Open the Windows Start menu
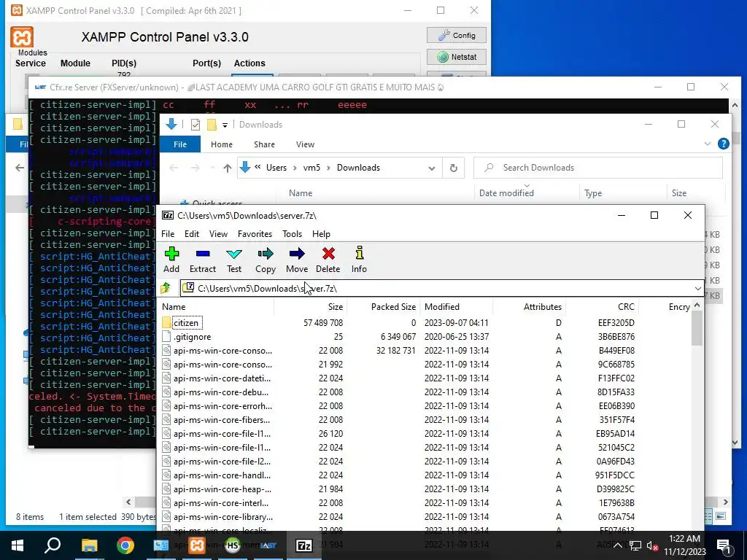This screenshot has height=560, width=747. (18, 545)
